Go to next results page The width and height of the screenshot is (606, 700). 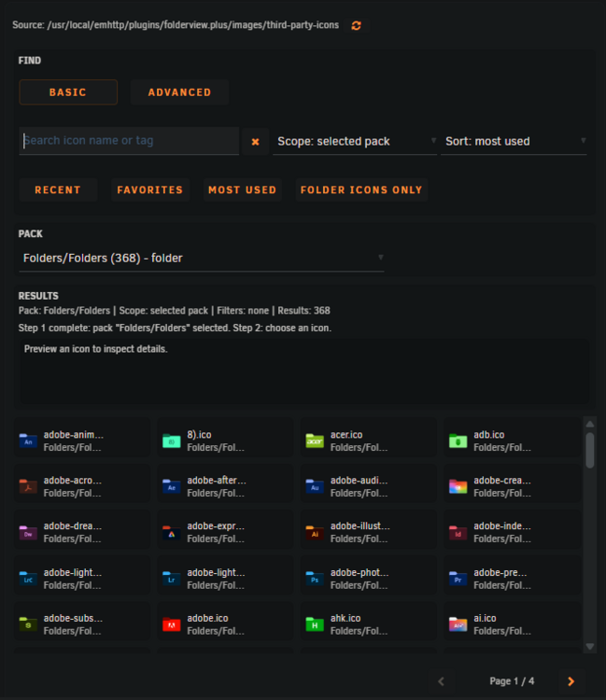[x=571, y=681]
